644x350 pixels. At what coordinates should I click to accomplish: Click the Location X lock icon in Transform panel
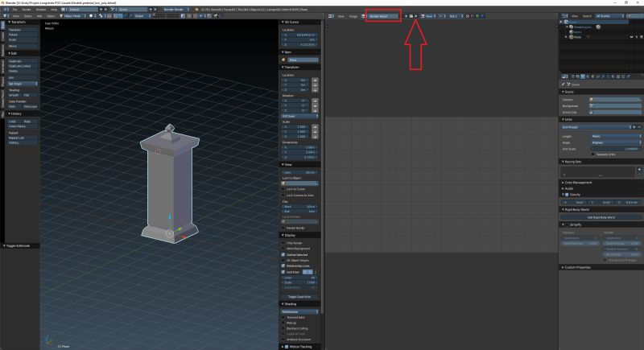[315, 80]
